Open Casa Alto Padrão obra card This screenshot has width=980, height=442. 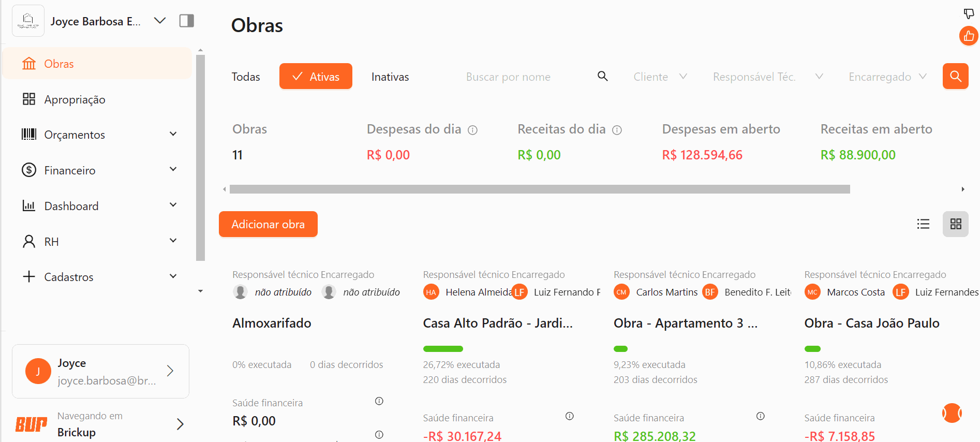pos(498,323)
